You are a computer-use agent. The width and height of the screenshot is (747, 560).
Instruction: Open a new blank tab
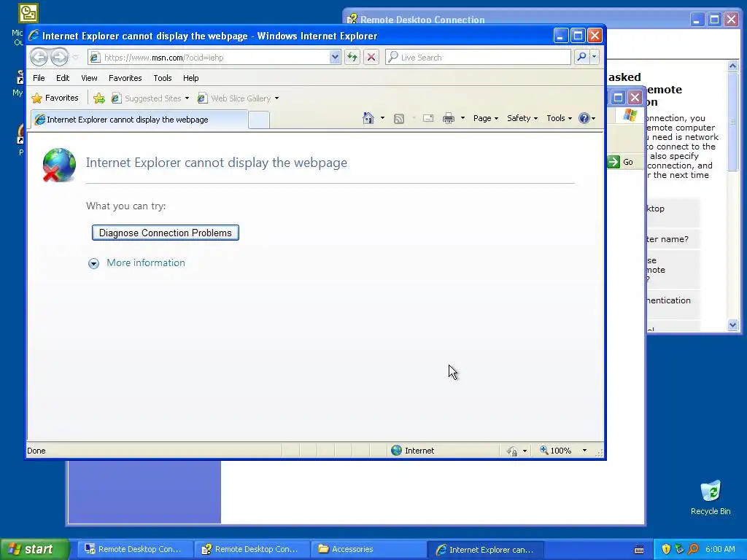(x=259, y=120)
